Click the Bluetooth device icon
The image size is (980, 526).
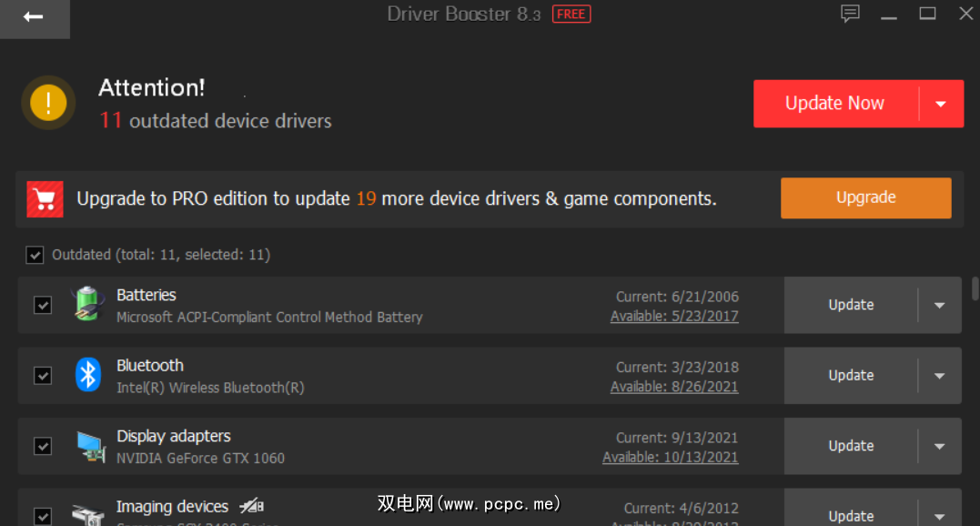[x=88, y=375]
